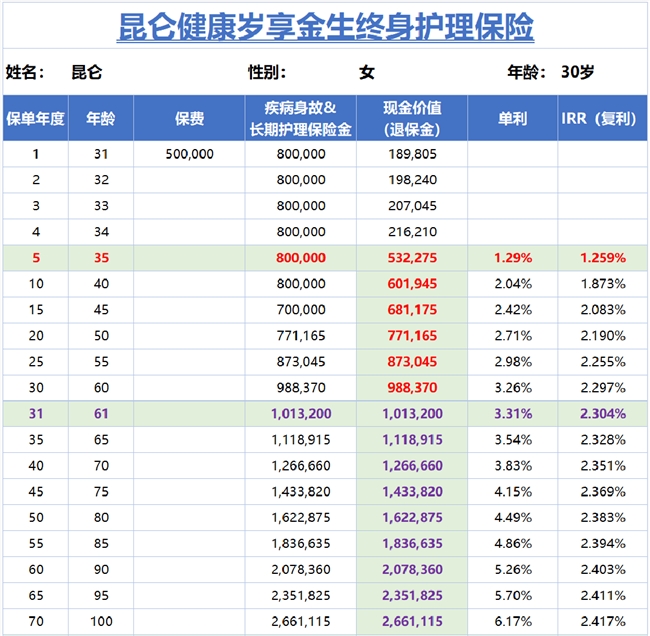
Task: Select IRR value 2.403%
Action: pos(603,570)
